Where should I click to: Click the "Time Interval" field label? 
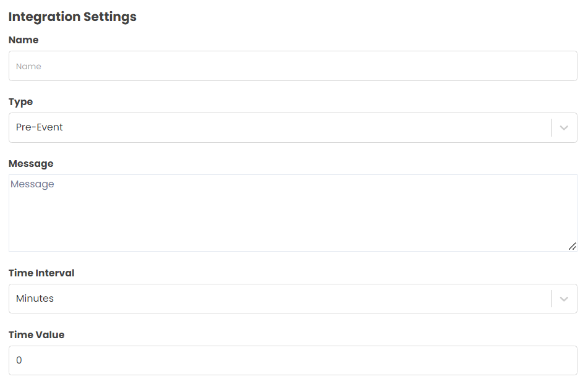41,273
